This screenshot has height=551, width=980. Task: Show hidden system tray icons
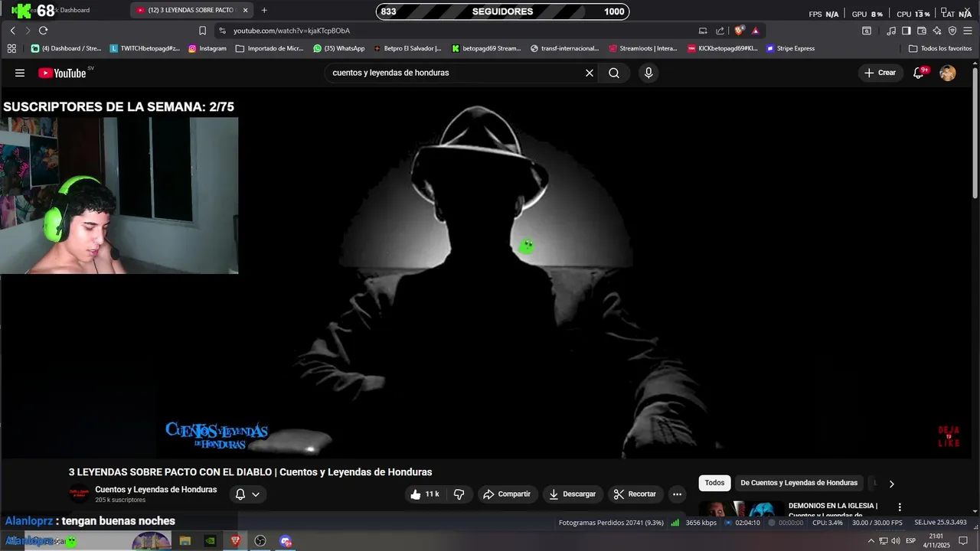pos(871,541)
